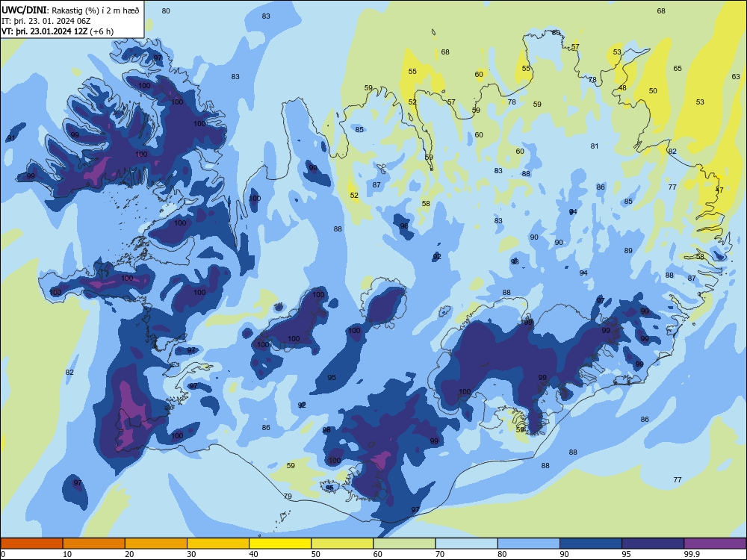Click the humidity value 81 on the map
The image size is (747, 560).
tap(594, 146)
